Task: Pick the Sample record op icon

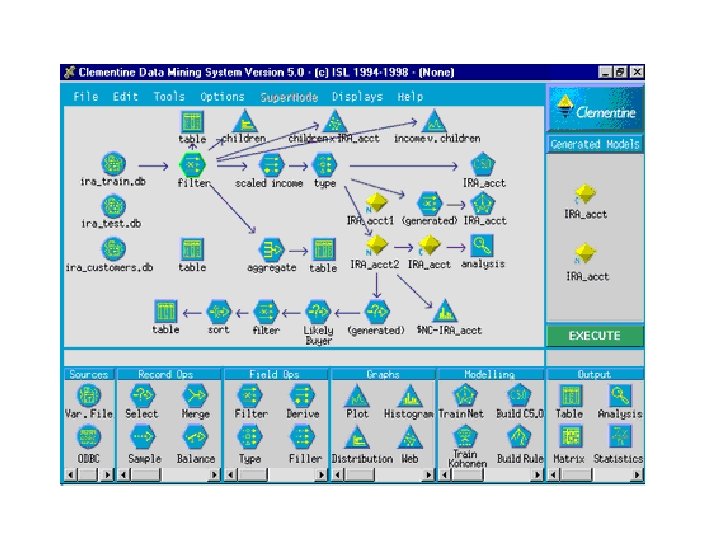Action: point(142,437)
